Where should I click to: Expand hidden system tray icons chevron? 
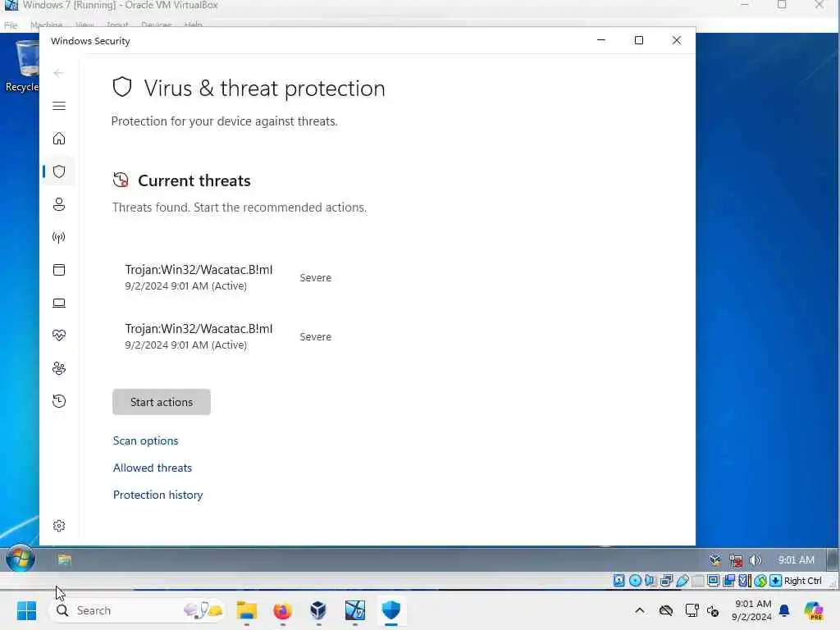640,610
